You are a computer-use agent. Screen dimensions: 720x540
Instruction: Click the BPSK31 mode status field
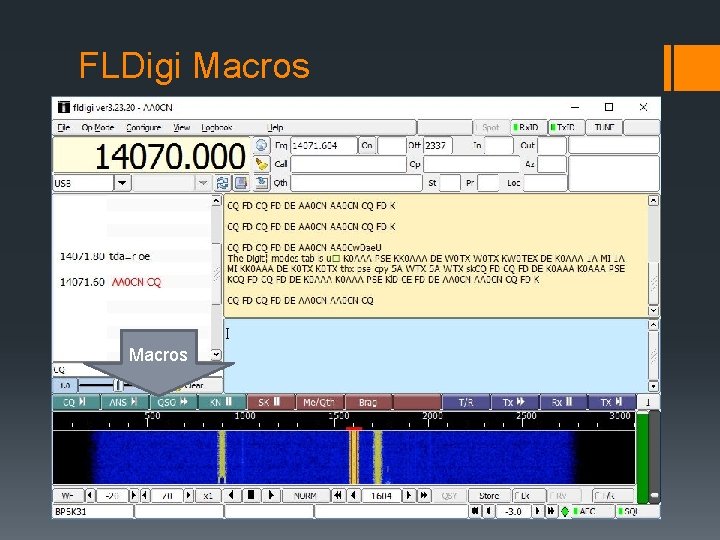coord(93,511)
